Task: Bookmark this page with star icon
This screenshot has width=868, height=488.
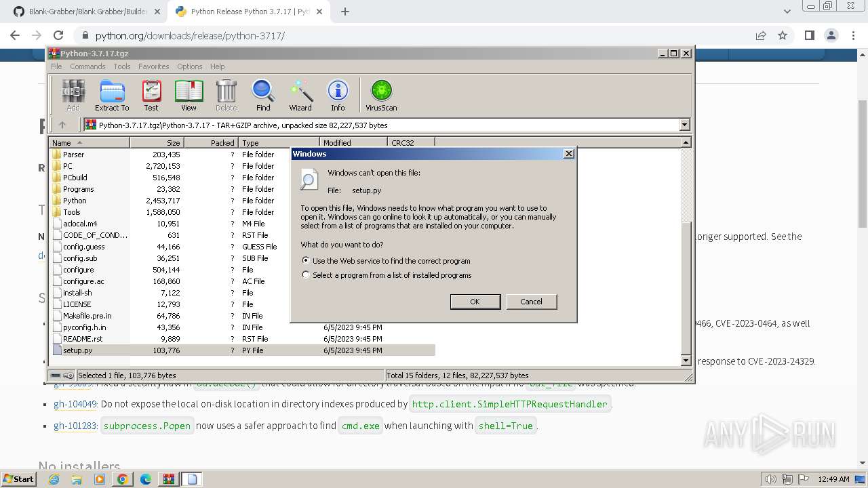Action: pyautogui.click(x=783, y=35)
